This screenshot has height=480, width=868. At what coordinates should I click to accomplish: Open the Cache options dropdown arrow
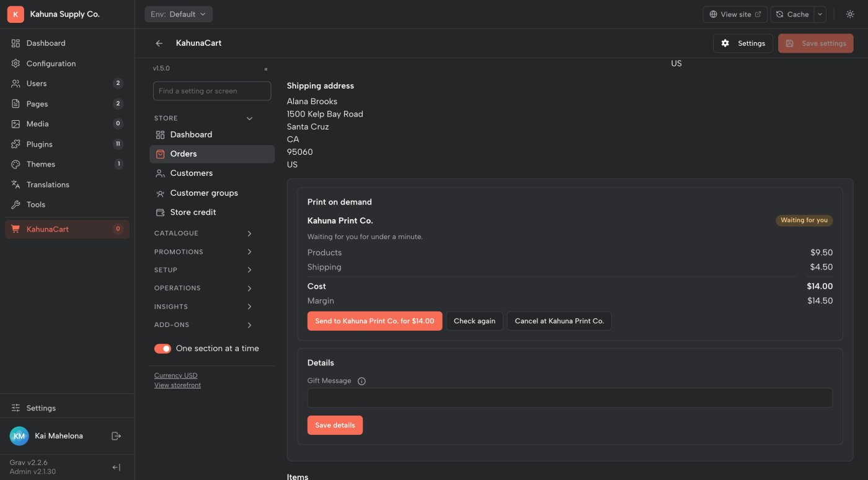(820, 14)
